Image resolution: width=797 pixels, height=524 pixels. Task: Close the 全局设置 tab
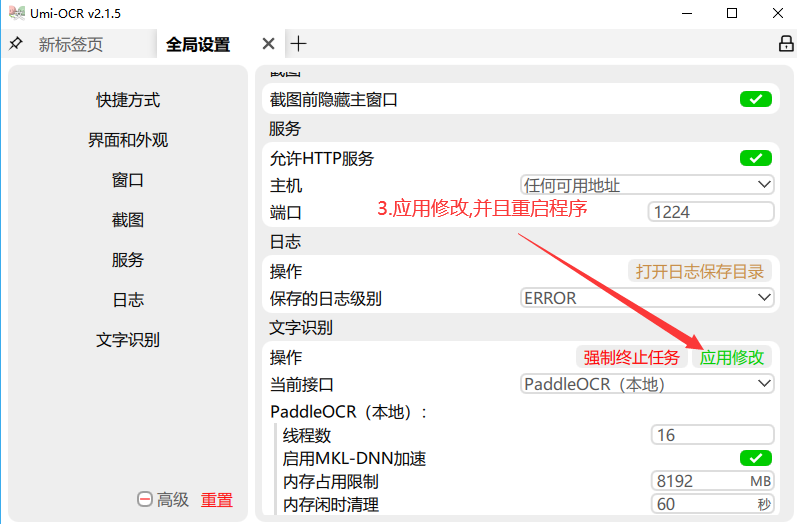268,44
